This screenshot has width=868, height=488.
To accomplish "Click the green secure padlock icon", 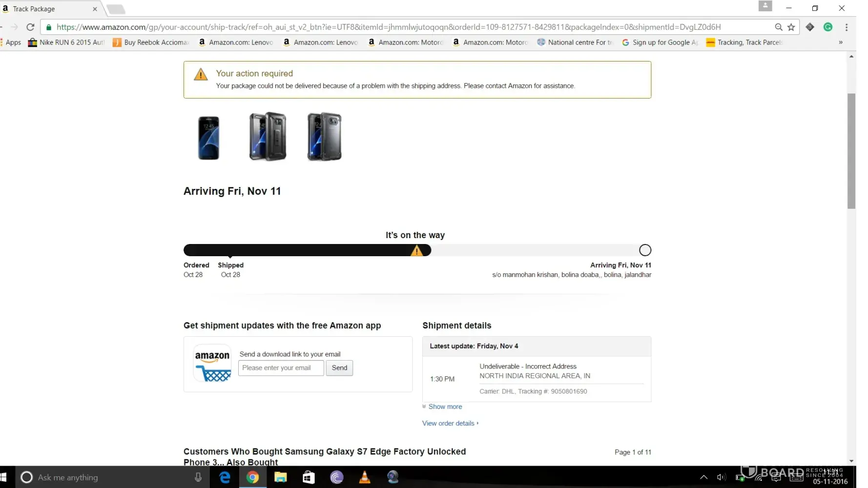I will tap(48, 27).
